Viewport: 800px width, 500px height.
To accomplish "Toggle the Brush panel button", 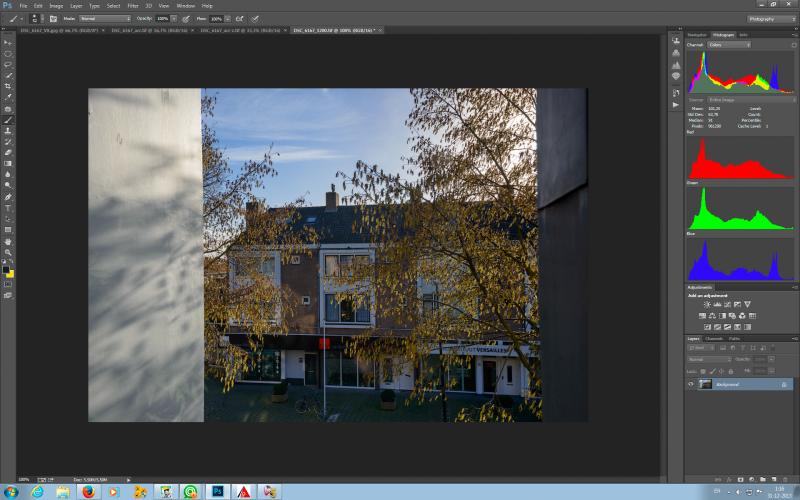I will (x=53, y=19).
